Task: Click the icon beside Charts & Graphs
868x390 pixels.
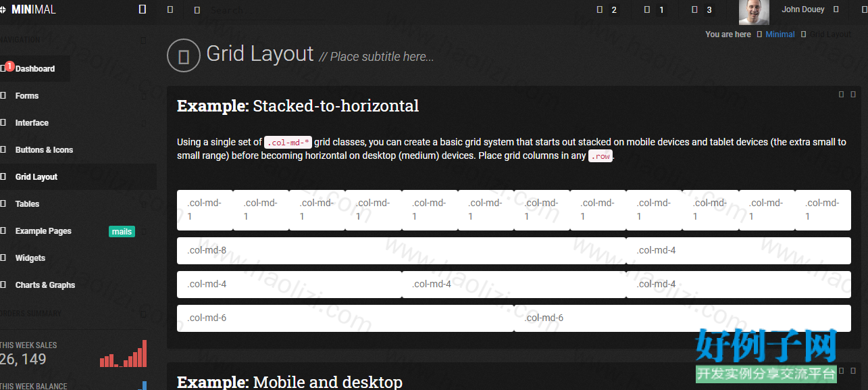Action: tap(3, 285)
